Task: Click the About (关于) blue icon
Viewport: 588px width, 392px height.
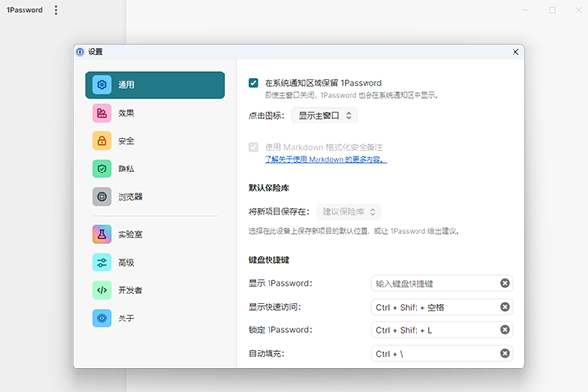Action: [x=102, y=318]
